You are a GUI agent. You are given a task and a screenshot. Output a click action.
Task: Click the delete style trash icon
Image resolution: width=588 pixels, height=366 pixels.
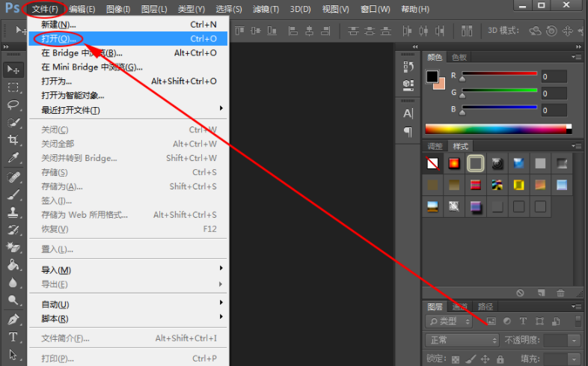point(560,293)
